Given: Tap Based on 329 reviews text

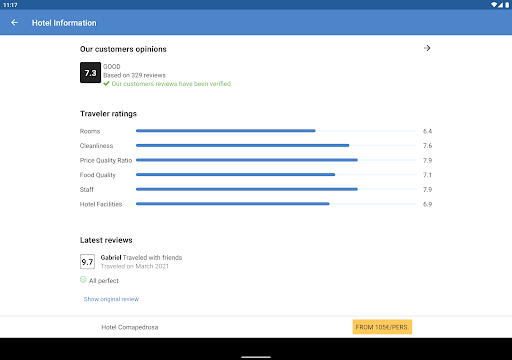Looking at the screenshot, I should tap(134, 75).
